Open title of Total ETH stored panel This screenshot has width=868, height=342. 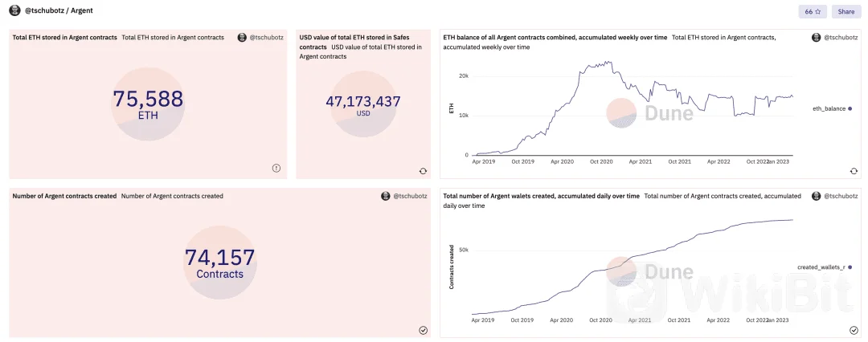click(65, 38)
